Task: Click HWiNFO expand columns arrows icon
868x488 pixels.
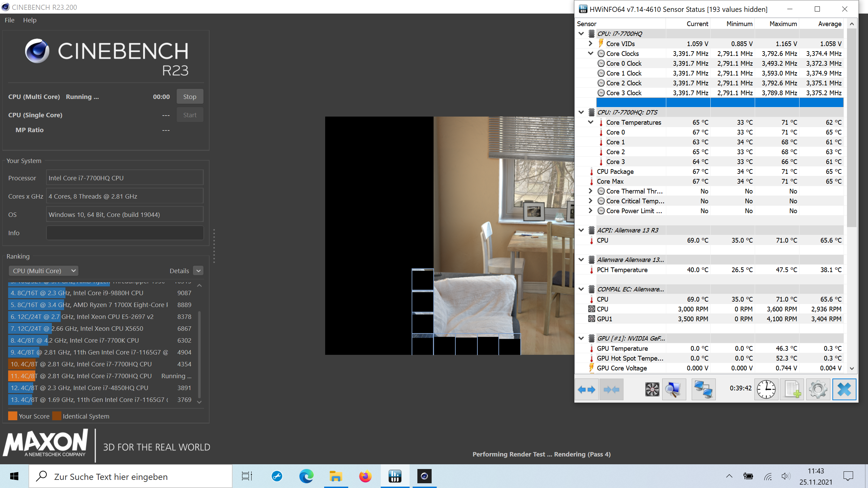Action: pos(587,389)
